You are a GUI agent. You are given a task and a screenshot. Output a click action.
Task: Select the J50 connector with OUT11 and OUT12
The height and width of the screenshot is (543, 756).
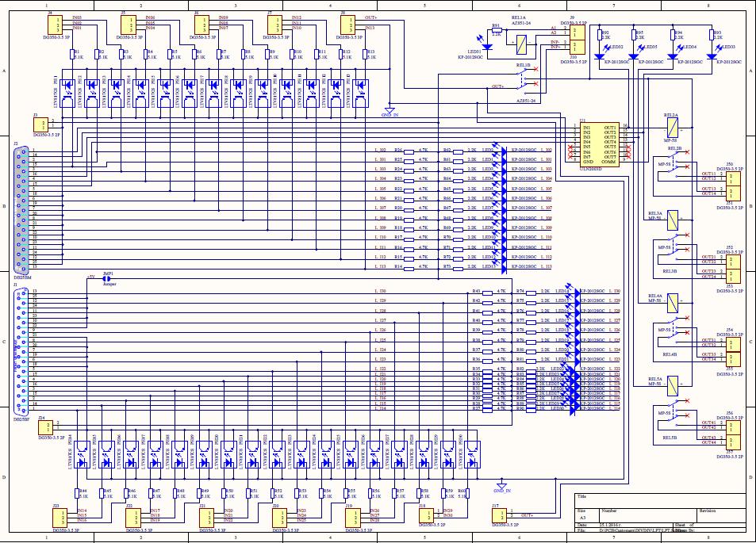[x=733, y=178]
